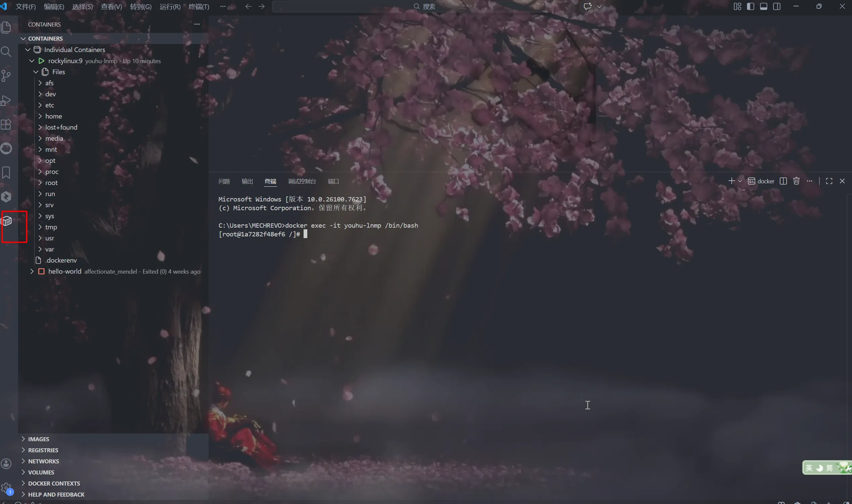Toggle the secondary sidebar layout button
852x504 pixels.
pyautogui.click(x=777, y=6)
